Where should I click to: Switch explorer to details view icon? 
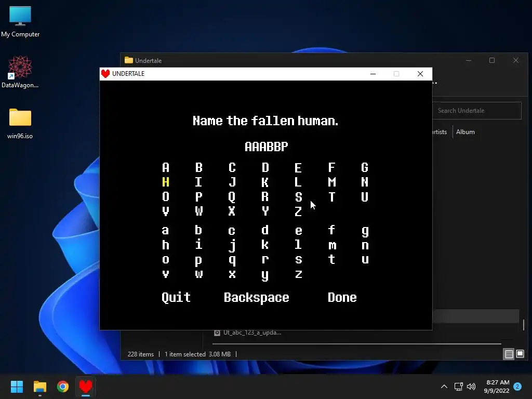509,354
